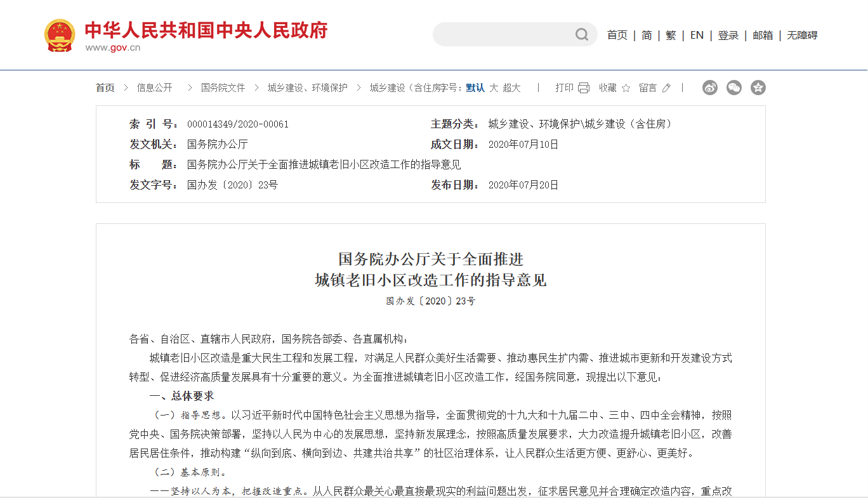Click the search magnifier icon

[x=581, y=35]
